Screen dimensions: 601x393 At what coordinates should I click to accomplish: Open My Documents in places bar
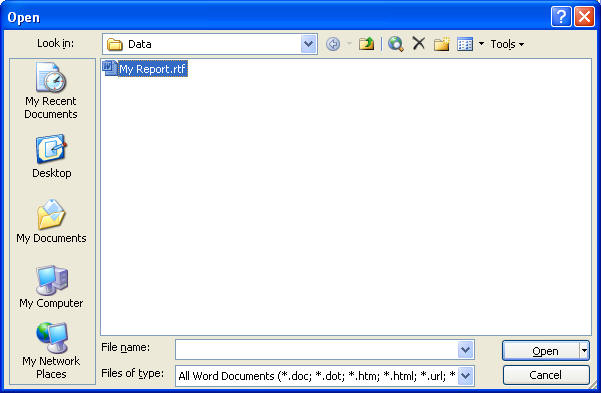[51, 222]
